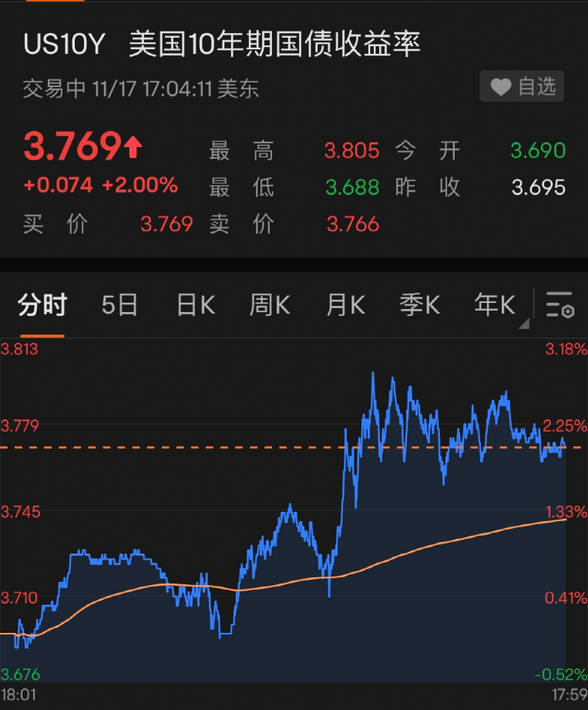Click the 卖价 ask value 3.766
Screen dimensions: 588x710
[353, 224]
